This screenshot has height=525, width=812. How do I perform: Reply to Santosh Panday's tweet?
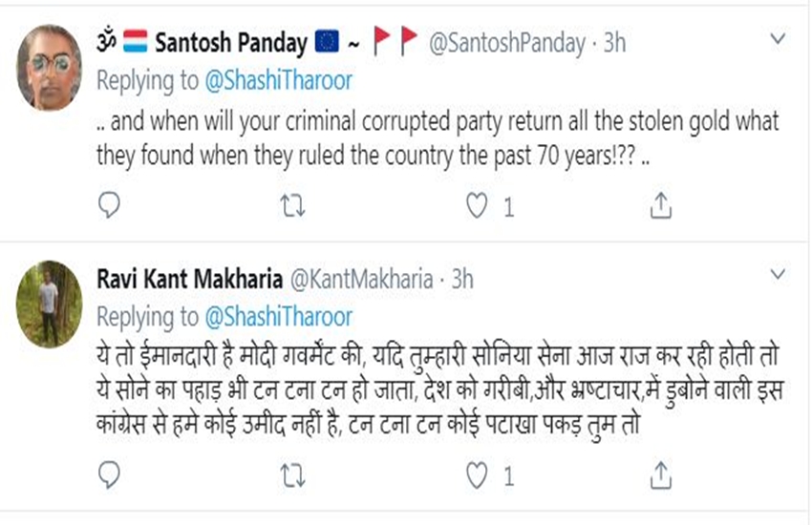click(109, 205)
